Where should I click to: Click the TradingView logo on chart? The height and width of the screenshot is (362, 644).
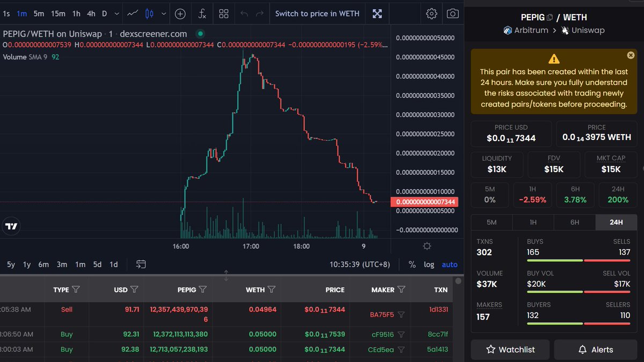[11, 226]
